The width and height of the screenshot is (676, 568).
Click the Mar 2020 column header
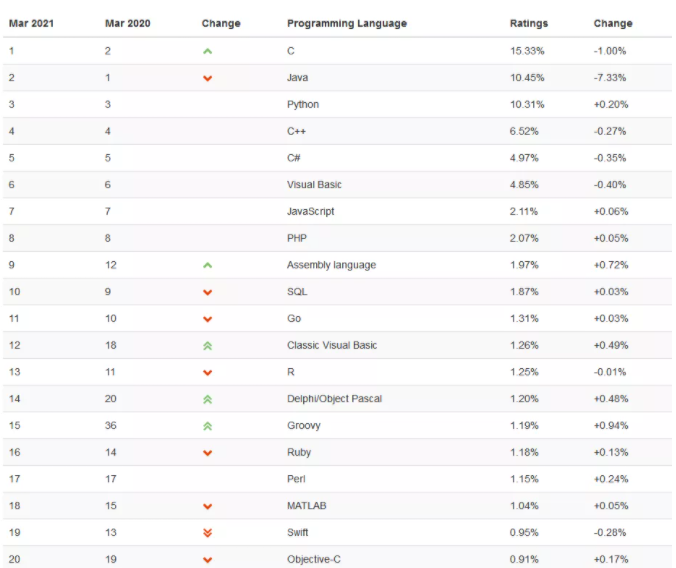(128, 23)
